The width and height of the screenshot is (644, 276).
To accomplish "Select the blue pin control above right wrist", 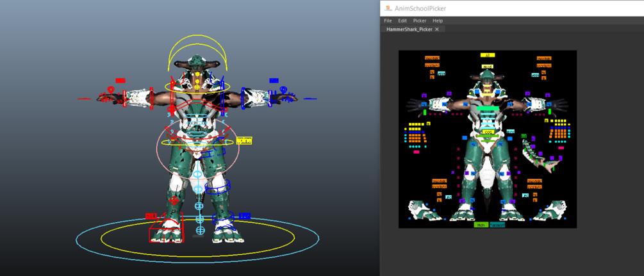I will (283, 89).
